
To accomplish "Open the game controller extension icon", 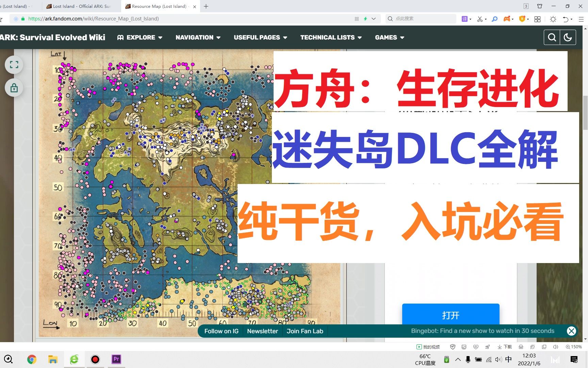I will tap(507, 19).
